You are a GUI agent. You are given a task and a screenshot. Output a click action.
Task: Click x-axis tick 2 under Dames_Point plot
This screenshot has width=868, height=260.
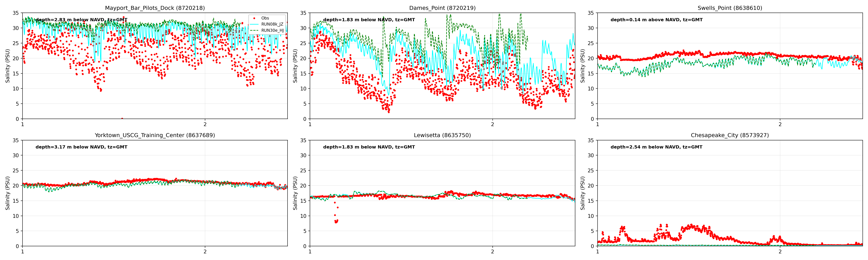492,125
